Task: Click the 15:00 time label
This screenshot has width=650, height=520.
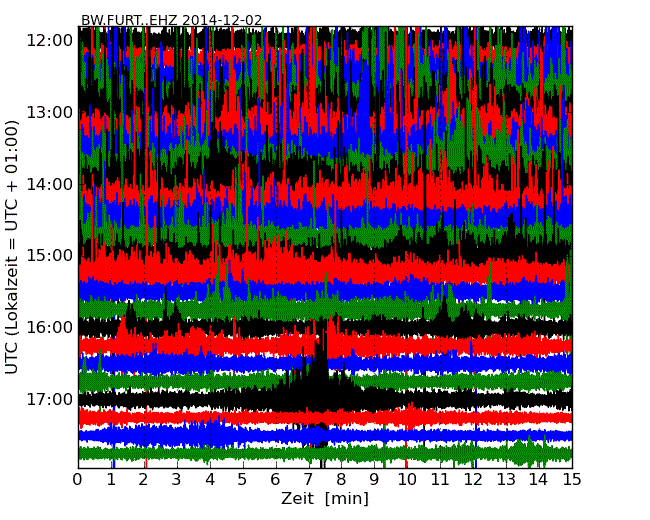Action: click(50, 255)
